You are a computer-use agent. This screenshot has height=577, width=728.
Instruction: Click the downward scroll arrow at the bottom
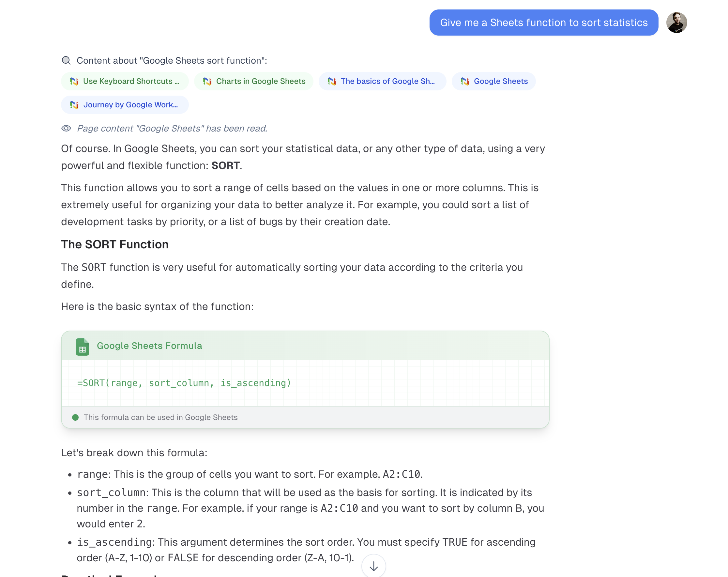point(373,565)
